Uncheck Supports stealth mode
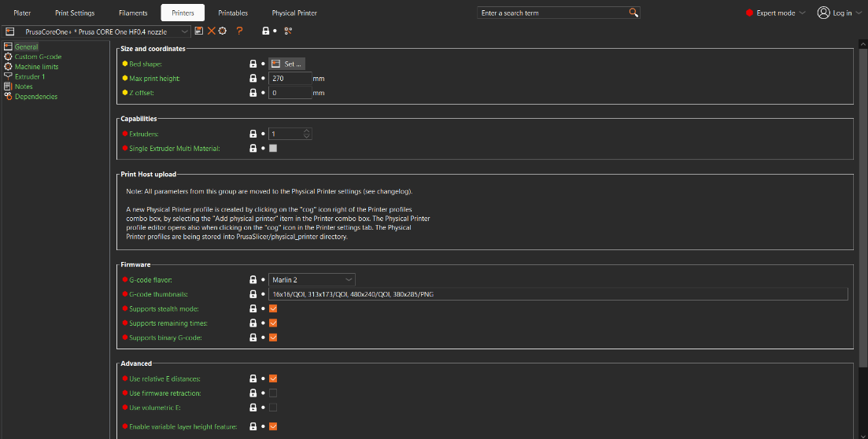This screenshot has height=439, width=868. (x=273, y=309)
